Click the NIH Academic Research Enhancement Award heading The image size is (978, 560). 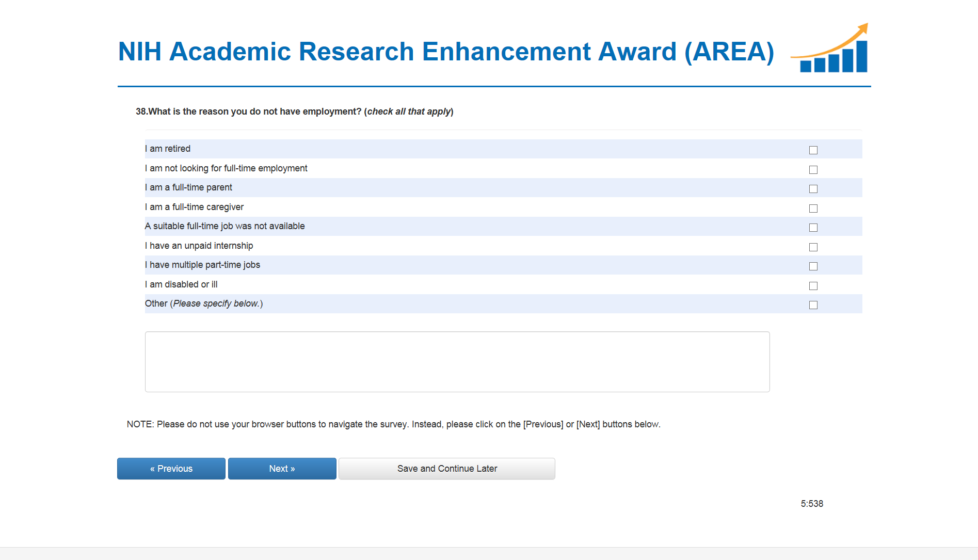tap(446, 52)
